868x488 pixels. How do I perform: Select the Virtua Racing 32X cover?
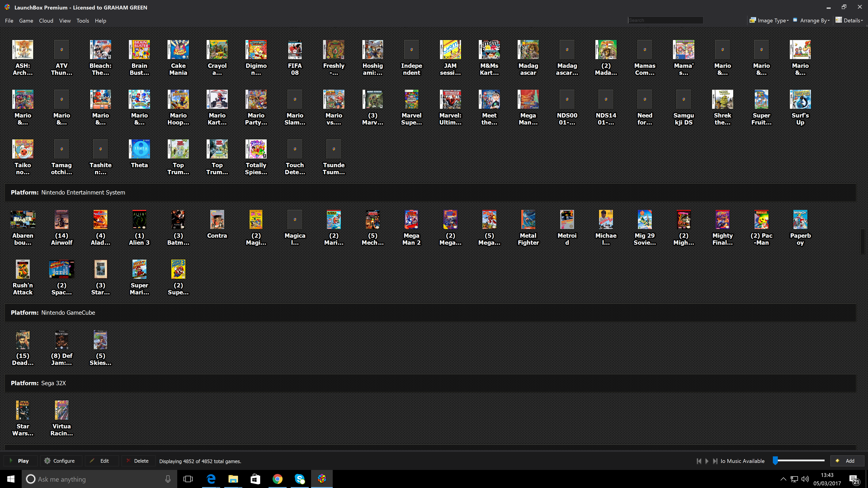(x=62, y=410)
